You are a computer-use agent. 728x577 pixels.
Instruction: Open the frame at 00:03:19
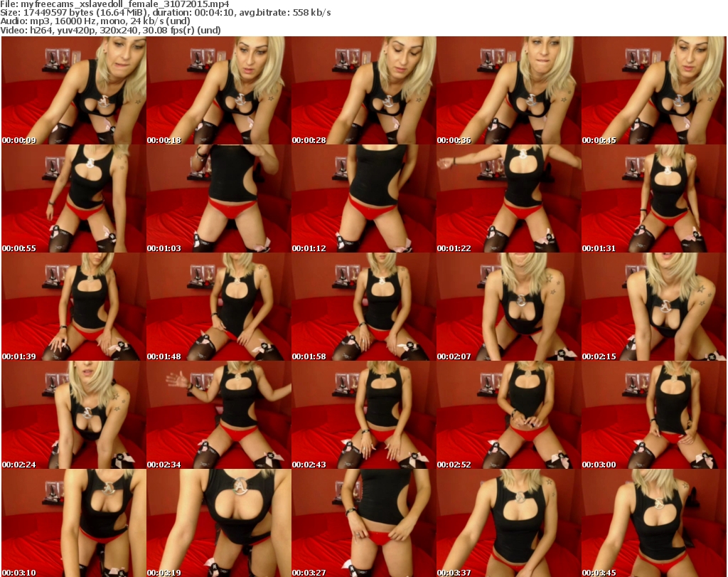click(219, 523)
